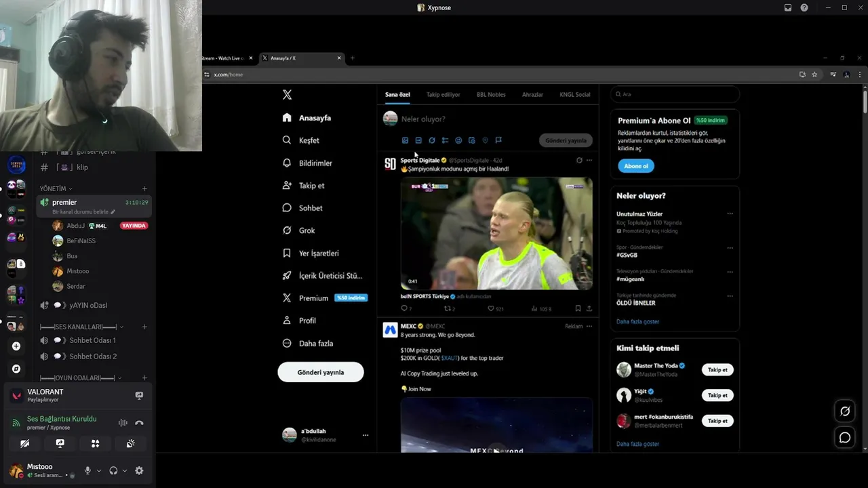Viewport: 868px width, 488px height.
Task: Share the Sports Digitale post
Action: (x=589, y=308)
